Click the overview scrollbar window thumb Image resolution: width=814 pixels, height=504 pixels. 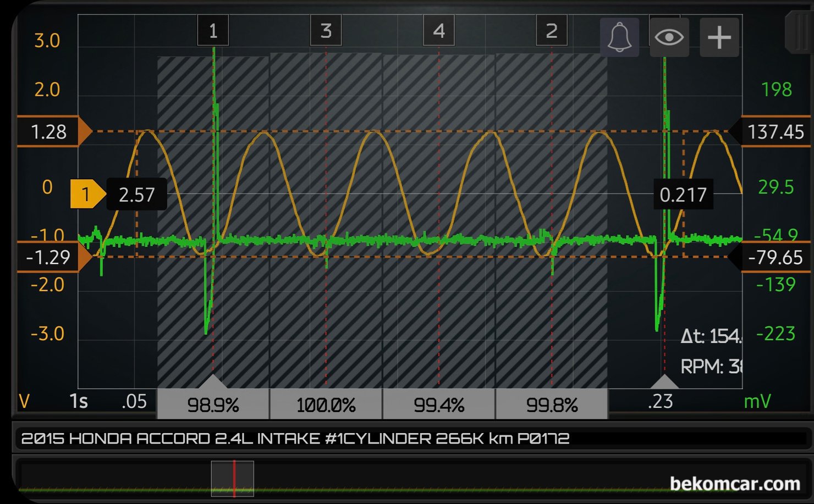tap(232, 479)
